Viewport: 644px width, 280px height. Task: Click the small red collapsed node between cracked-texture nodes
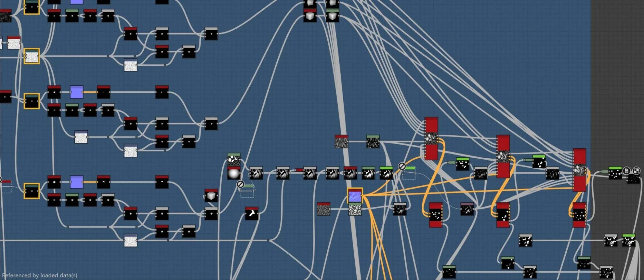[x=299, y=170]
